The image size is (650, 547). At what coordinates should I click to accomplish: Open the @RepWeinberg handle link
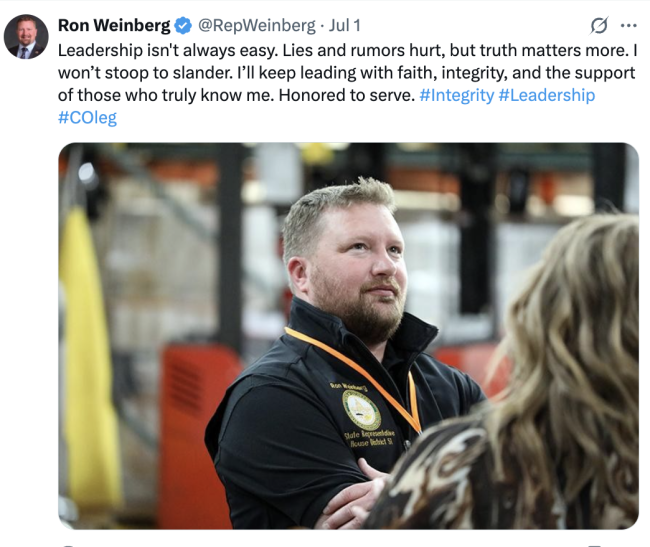(257, 26)
